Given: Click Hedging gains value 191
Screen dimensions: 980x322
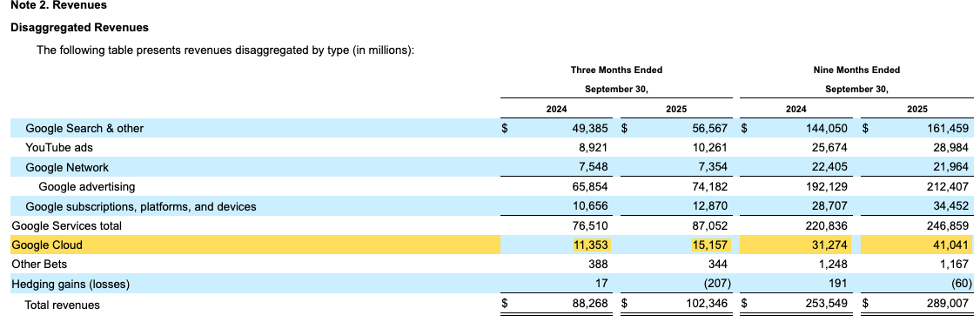Looking at the screenshot, I should tap(839, 284).
